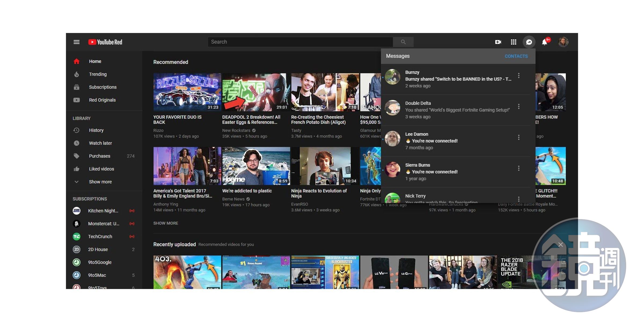Open options for Lee Damon message
Image resolution: width=644 pixels, height=322 pixels.
click(x=519, y=137)
